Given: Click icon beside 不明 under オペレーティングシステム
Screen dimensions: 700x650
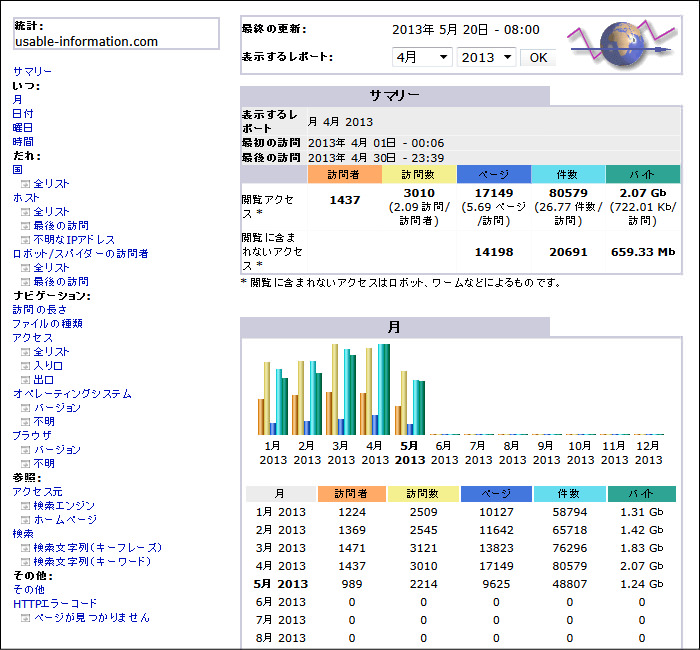Looking at the screenshot, I should (25, 422).
